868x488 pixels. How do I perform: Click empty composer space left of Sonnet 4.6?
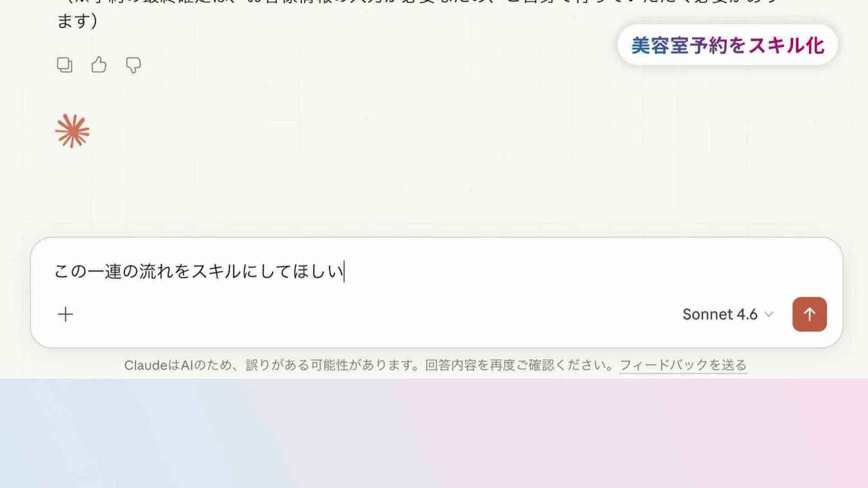[x=371, y=314]
